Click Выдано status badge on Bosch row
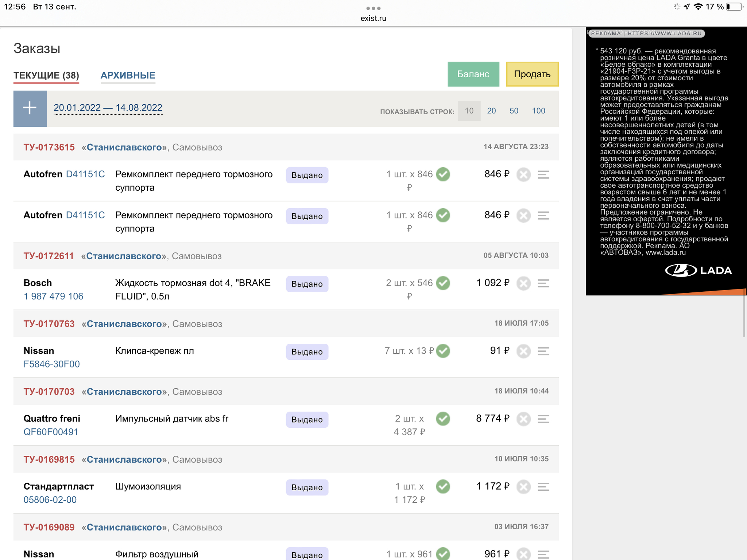This screenshot has width=747, height=560. (307, 284)
